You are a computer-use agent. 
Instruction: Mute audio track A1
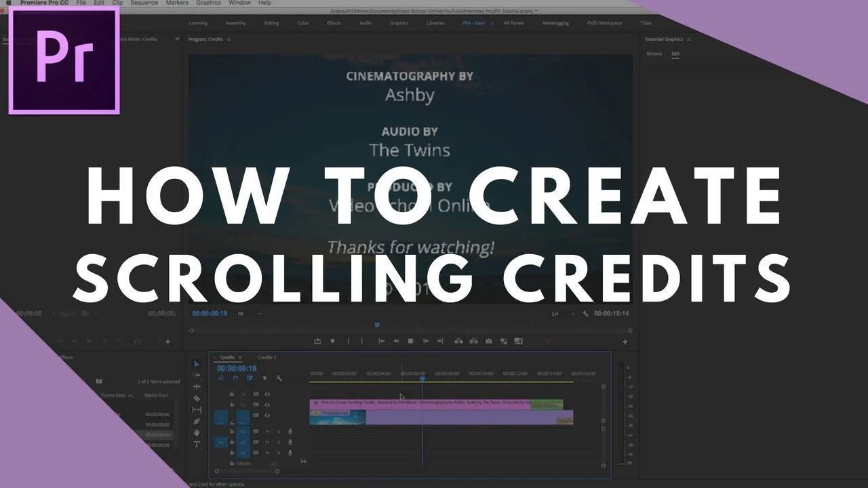267,431
